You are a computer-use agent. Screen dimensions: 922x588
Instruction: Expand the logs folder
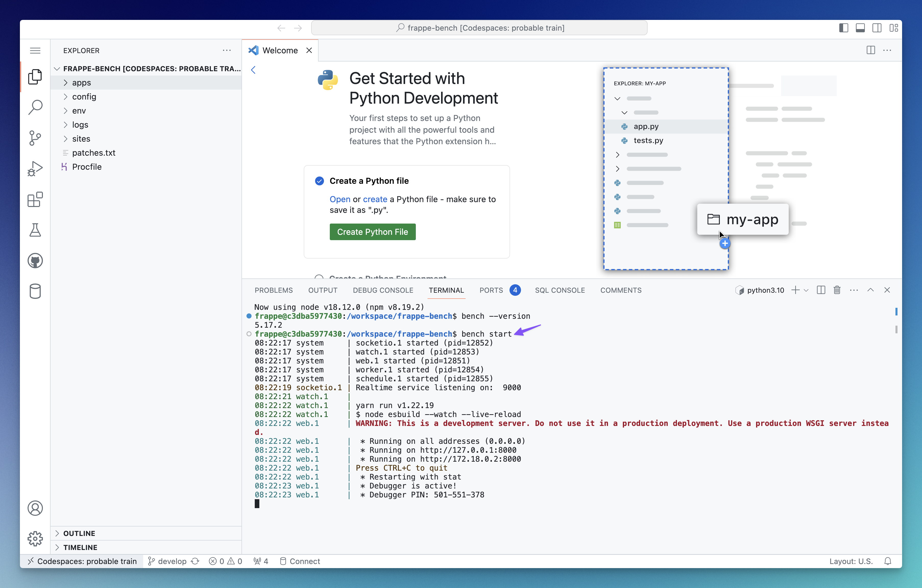[146, 125]
